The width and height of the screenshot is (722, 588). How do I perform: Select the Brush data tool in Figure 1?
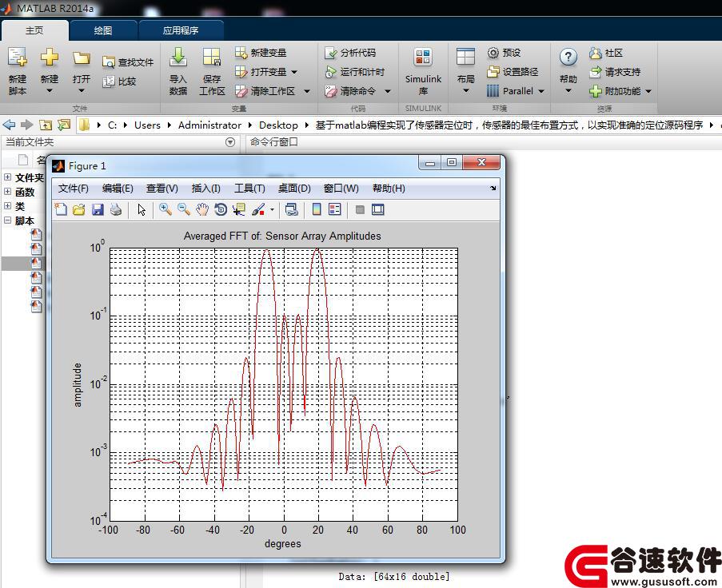(259, 209)
